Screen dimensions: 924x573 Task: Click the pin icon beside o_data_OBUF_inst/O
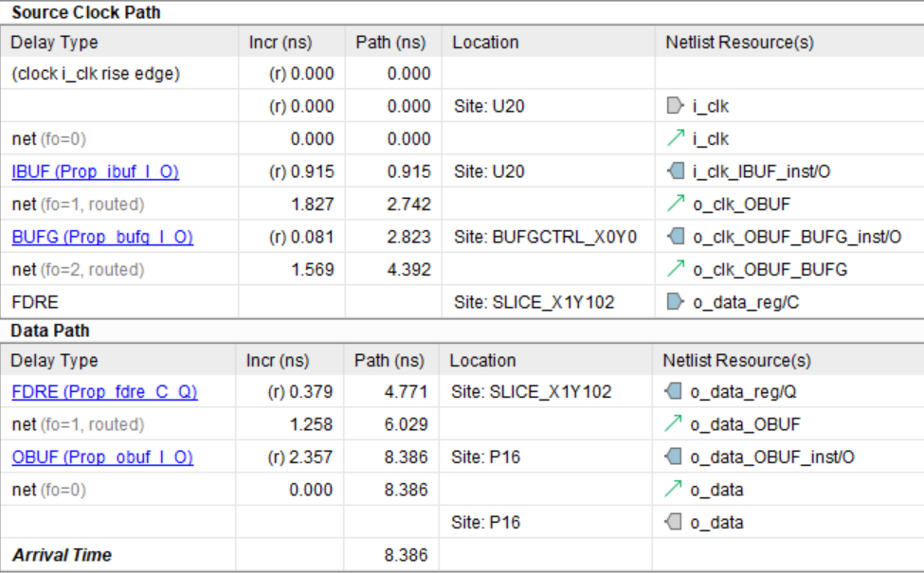[672, 457]
